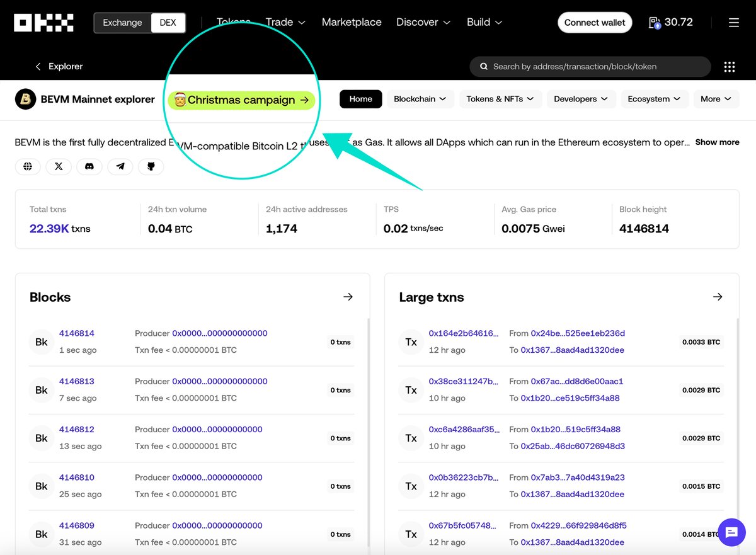The height and width of the screenshot is (555, 756).
Task: Click 0 txns badge for block 4146812
Action: coord(340,438)
